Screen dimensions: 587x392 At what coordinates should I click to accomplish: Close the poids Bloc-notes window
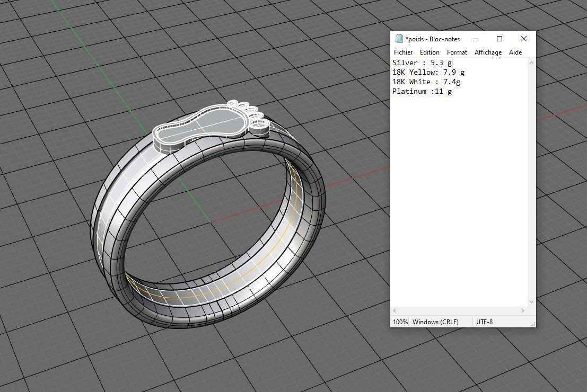[524, 39]
